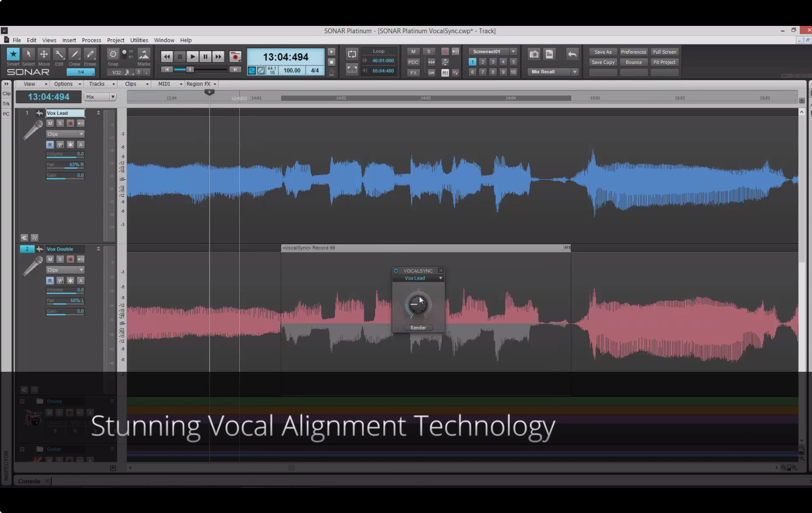Open the Help menu
The image size is (812, 513).
tap(186, 40)
